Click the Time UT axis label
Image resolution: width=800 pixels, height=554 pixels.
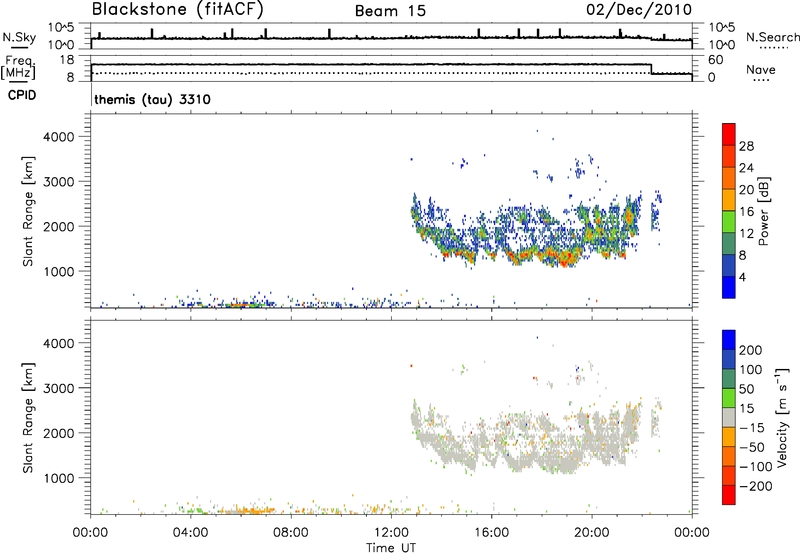[391, 548]
